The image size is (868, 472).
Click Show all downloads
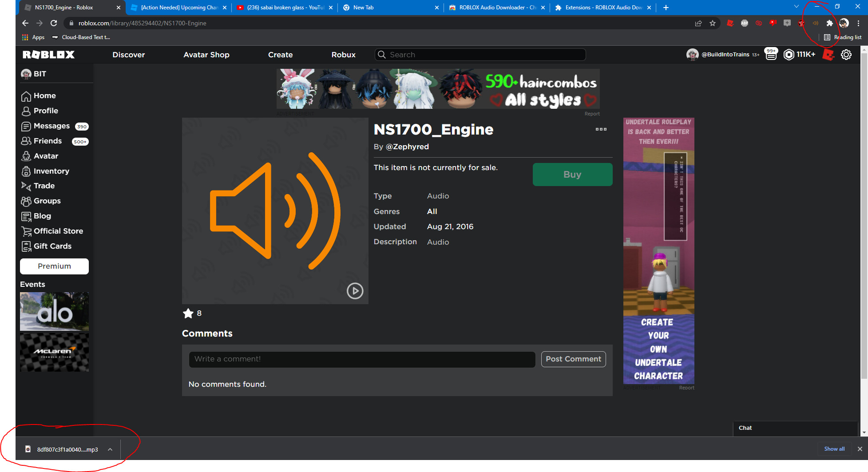[x=834, y=449]
